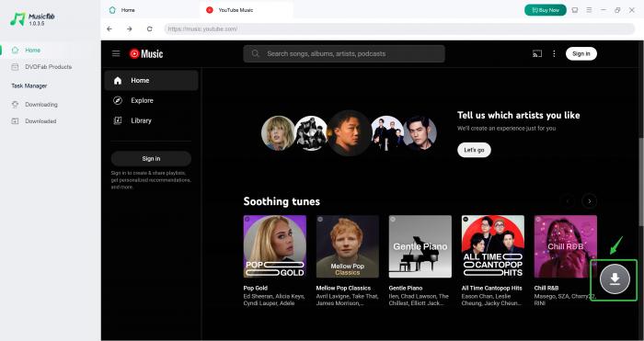Click 'Tell us which artists you like' text
Screen dimensions: 644x341
pos(518,115)
